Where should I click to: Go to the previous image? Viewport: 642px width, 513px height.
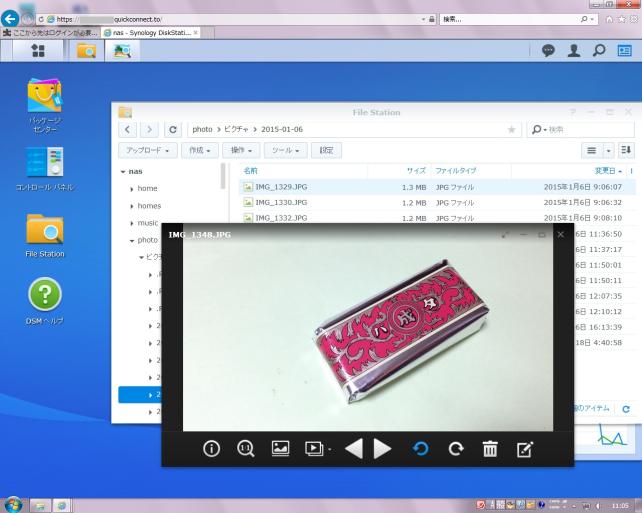[x=353, y=449]
